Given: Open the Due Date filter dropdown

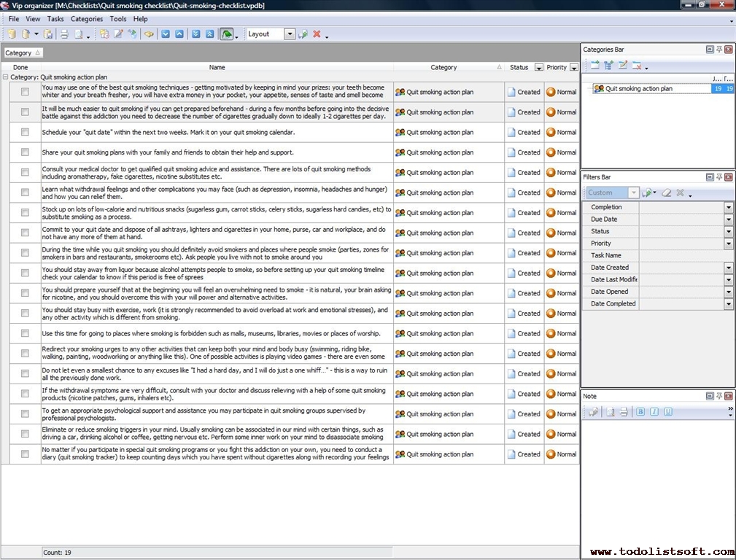Looking at the screenshot, I should click(x=728, y=219).
